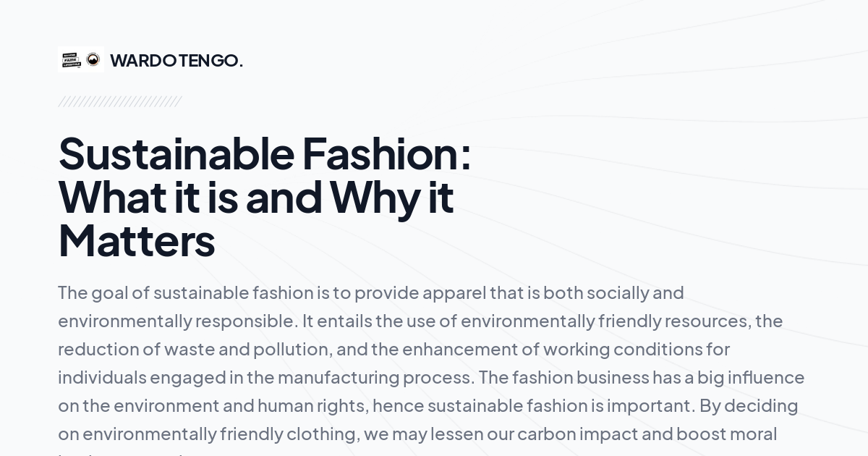Click "individuals engaged in the manufacturing process."

coord(265,377)
